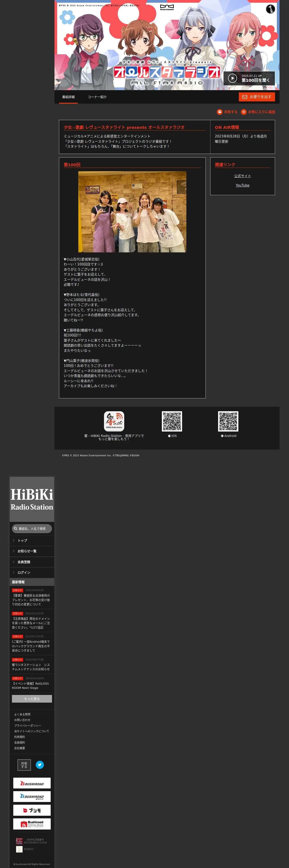
Task: Click the お知らせ tag dated 2021/02/04
Action: [17, 590]
